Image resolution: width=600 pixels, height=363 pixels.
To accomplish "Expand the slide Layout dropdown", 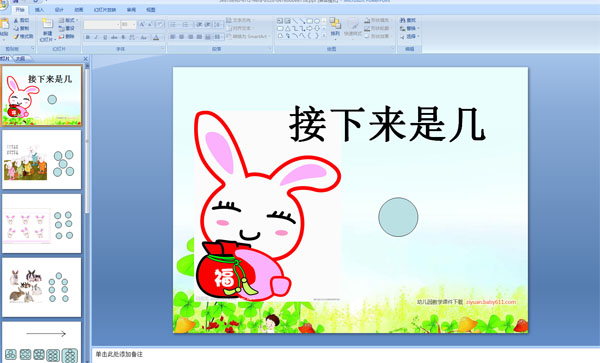I will [68, 20].
